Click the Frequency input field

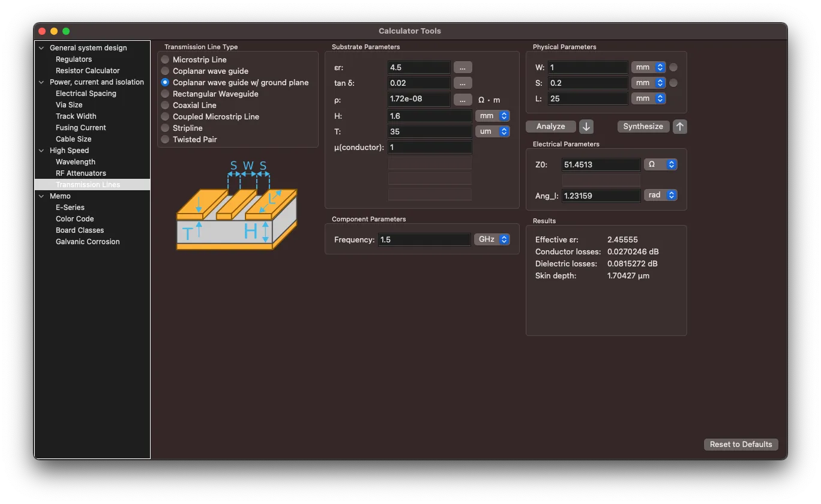tap(424, 240)
